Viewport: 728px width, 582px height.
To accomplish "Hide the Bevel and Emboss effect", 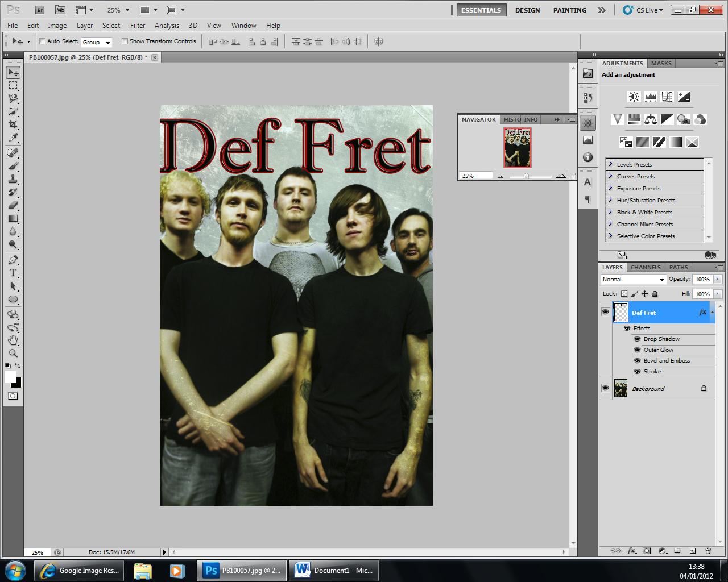I will click(x=637, y=360).
